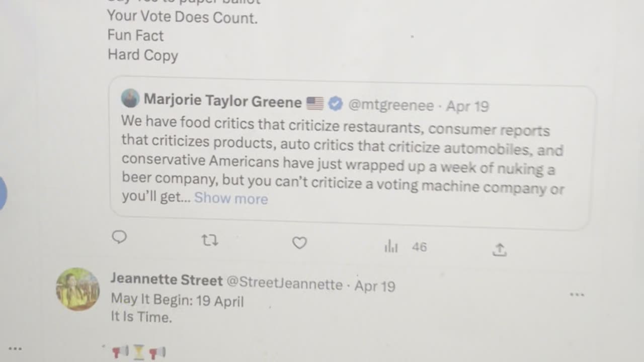Image resolution: width=644 pixels, height=362 pixels.
Task: Open the @StreetJeannette handle link
Action: pyautogui.click(x=284, y=283)
